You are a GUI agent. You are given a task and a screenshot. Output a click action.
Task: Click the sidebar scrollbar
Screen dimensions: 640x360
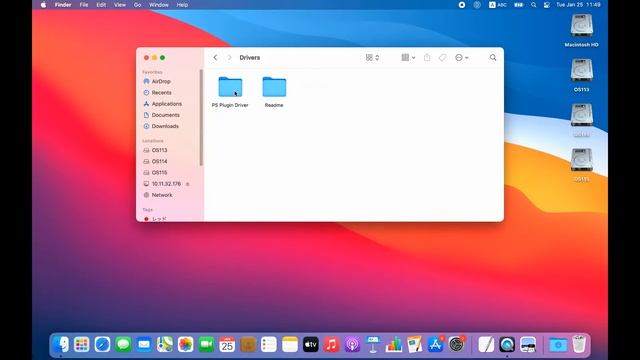[201, 118]
